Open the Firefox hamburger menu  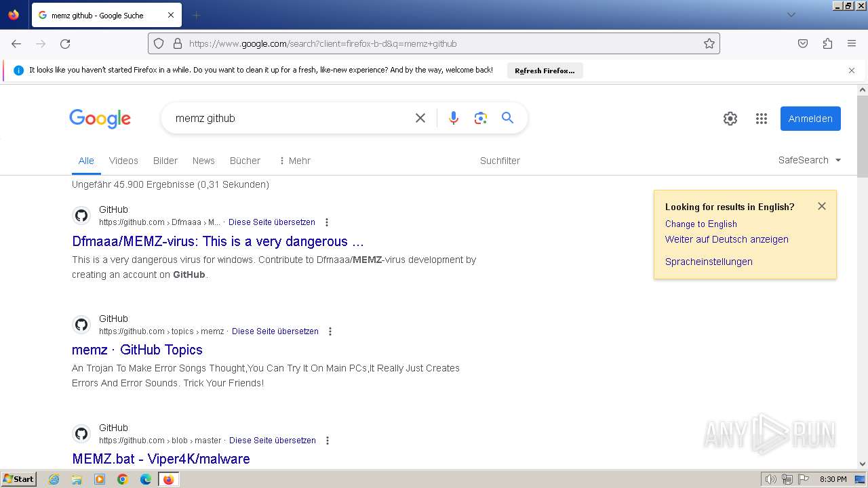coord(852,43)
